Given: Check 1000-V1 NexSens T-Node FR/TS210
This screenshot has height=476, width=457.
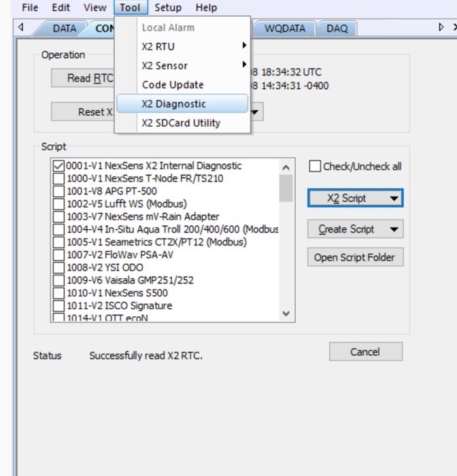Looking at the screenshot, I should point(58,178).
